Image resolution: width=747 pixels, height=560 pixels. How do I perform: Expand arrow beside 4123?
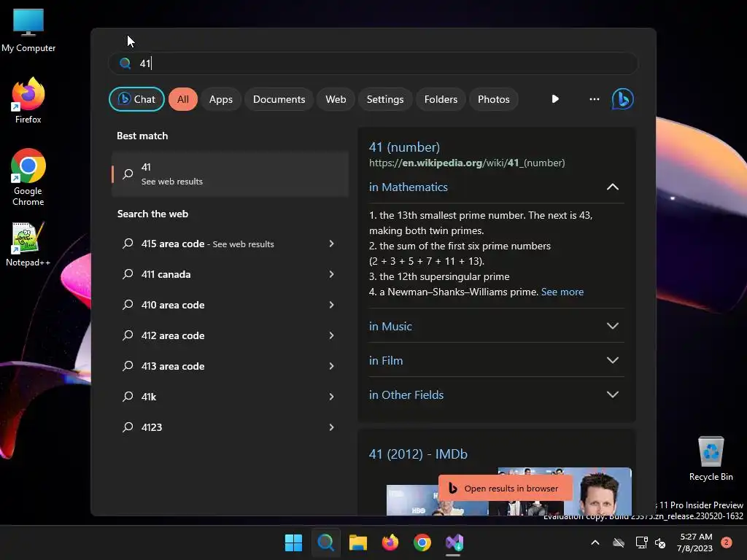[x=332, y=427]
